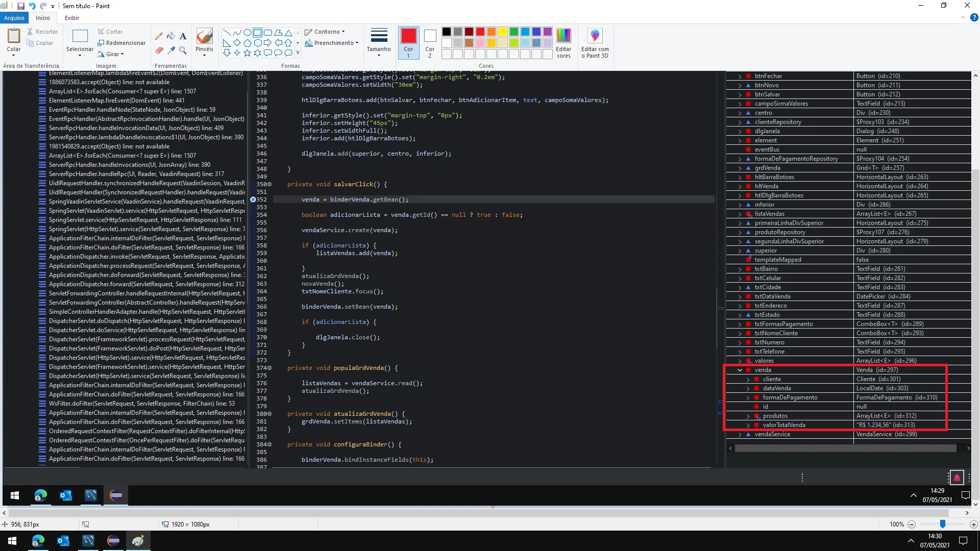Select the Magnifier tool
The height and width of the screenshot is (551, 980).
coord(183,50)
